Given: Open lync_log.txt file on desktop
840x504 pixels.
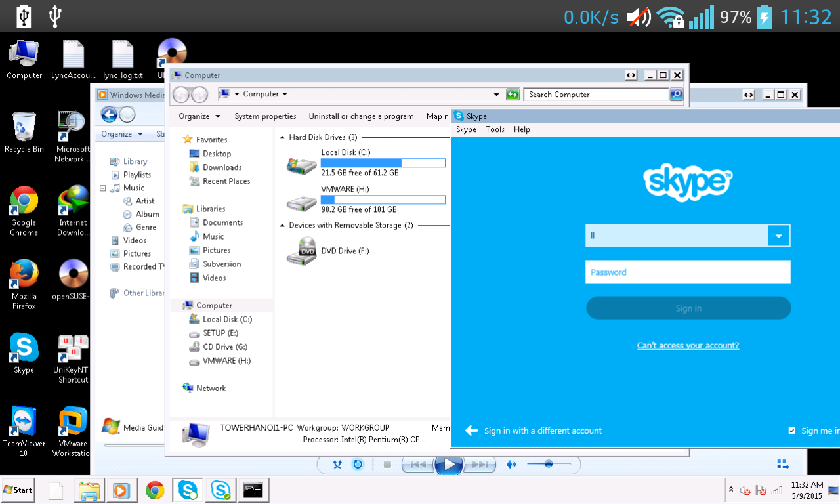Looking at the screenshot, I should [123, 60].
